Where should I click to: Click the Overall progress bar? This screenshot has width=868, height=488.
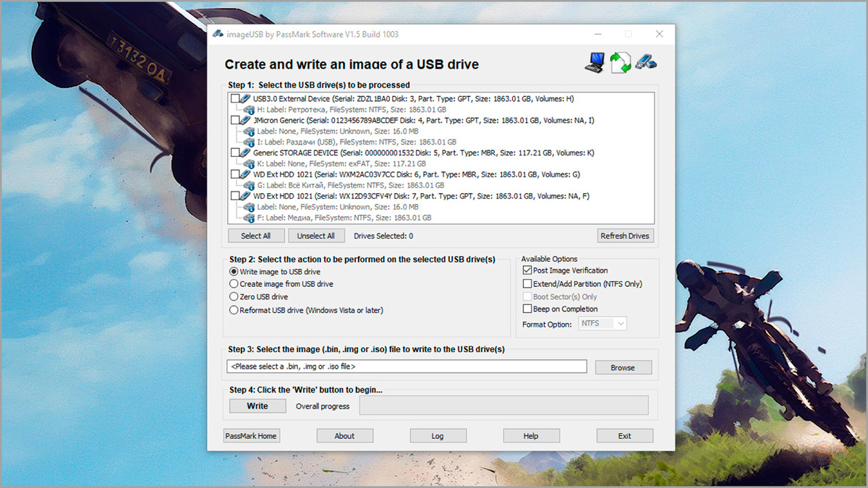[x=504, y=406]
